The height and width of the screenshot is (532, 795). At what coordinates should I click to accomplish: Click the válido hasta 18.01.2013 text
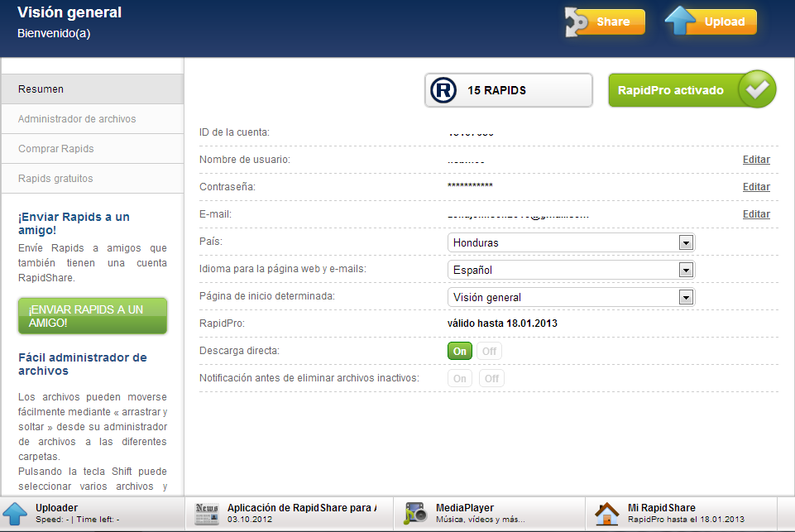click(x=502, y=324)
